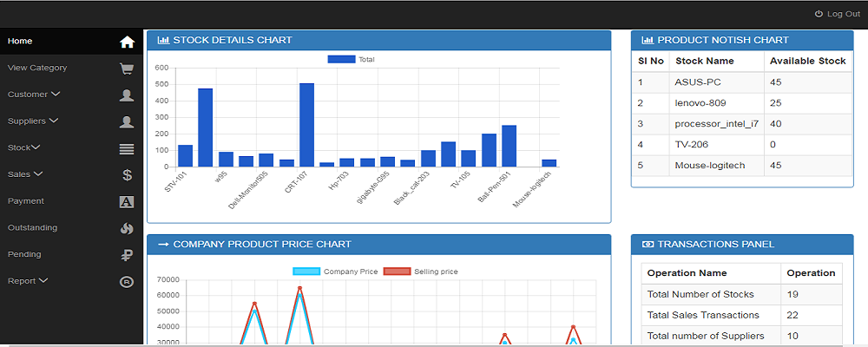The image size is (868, 347).
Task: Expand the Suppliers submenu
Action: tap(33, 121)
